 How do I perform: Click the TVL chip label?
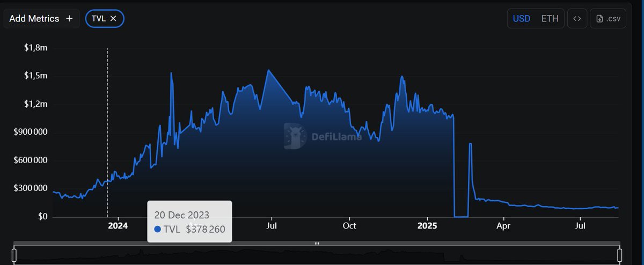click(x=98, y=18)
